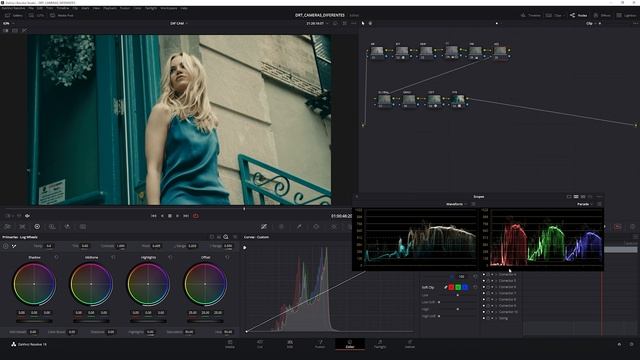
Task: Expand the Corrector 7 keyframe row
Action: pos(496,293)
